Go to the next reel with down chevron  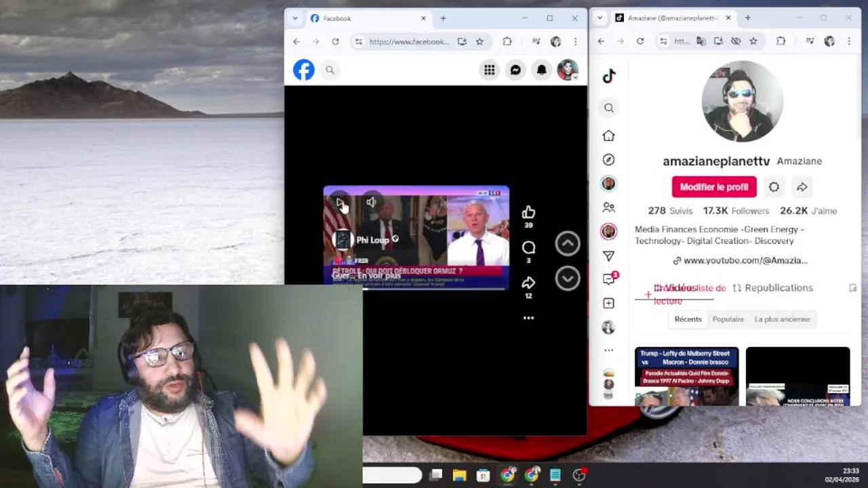pyautogui.click(x=568, y=279)
